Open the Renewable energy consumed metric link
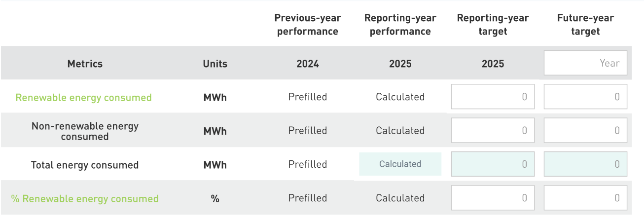 click(x=84, y=98)
